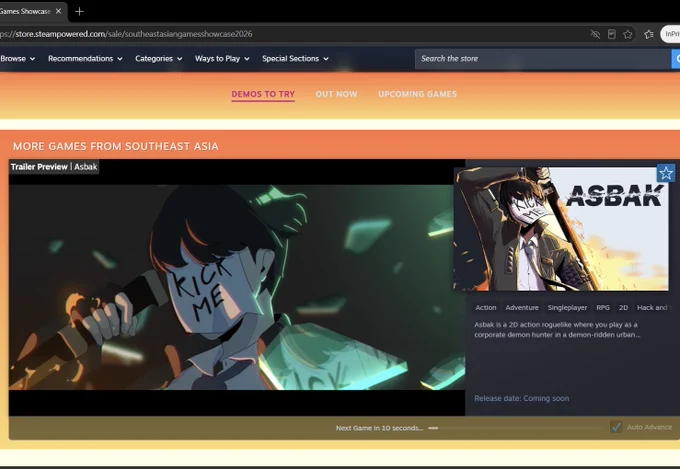Expand the Special Sections dropdown
Screen dimensions: 680x469
coord(295,59)
